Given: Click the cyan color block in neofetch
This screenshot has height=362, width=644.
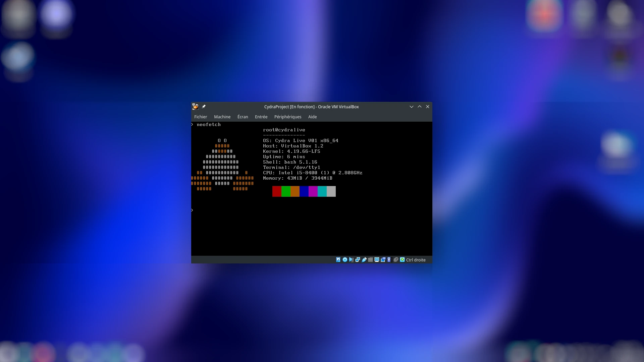Looking at the screenshot, I should [322, 191].
